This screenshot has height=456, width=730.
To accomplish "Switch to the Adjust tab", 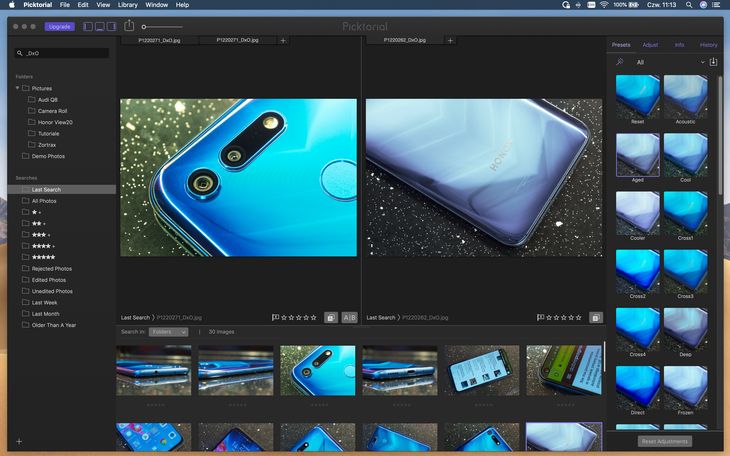I will tap(650, 45).
